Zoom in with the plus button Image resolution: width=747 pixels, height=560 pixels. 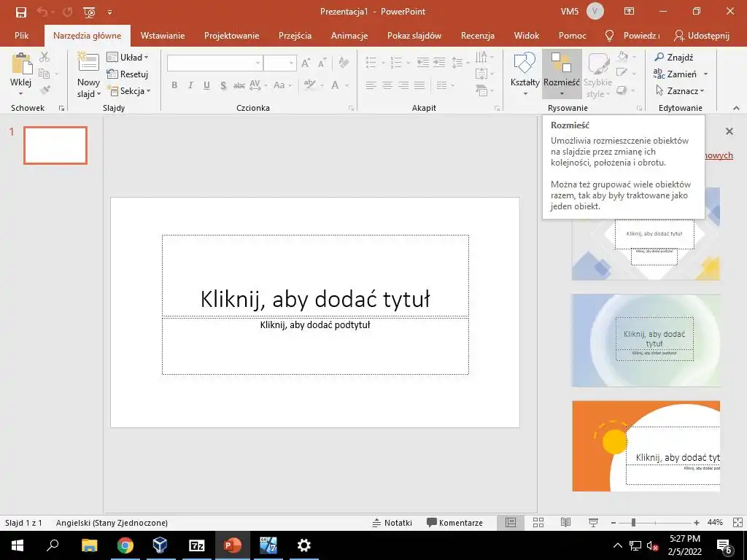[697, 522]
